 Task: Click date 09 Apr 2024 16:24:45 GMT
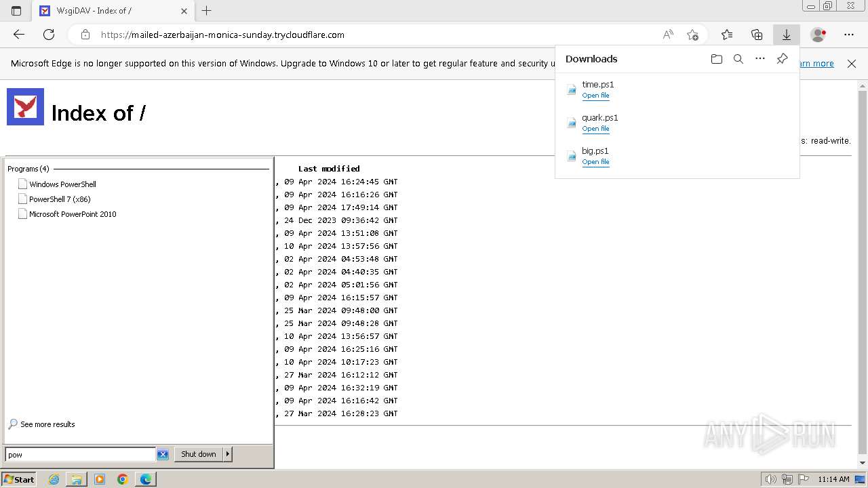[x=341, y=182]
